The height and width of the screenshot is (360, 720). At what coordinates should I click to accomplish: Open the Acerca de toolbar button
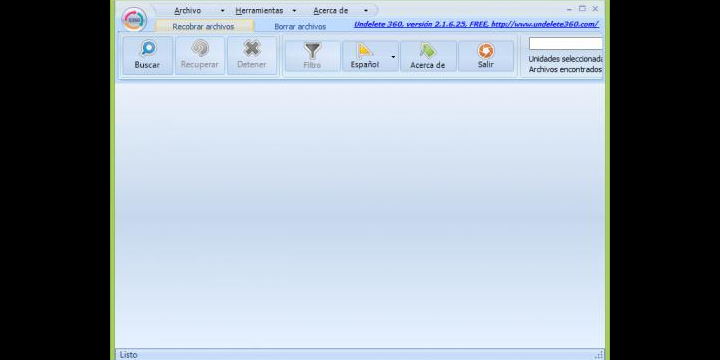point(428,56)
